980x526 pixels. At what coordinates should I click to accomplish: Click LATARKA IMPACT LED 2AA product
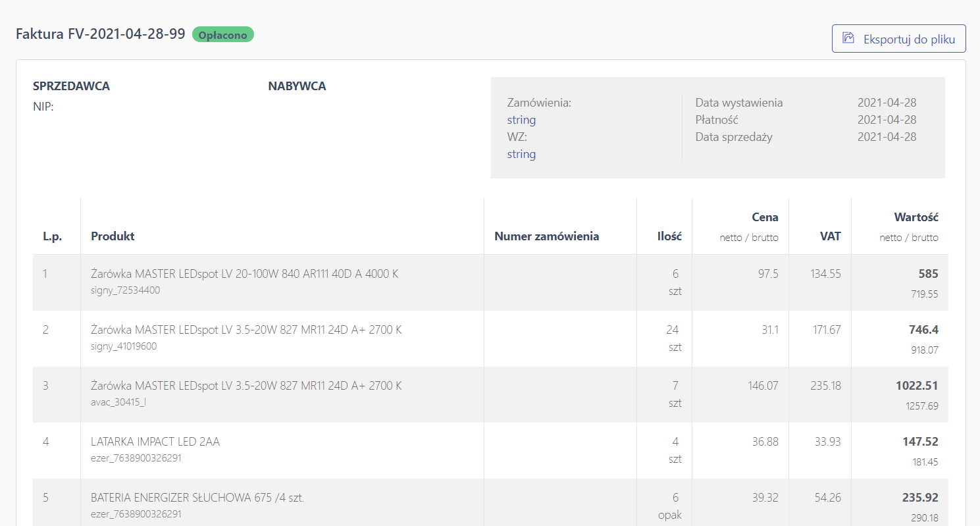click(x=155, y=442)
